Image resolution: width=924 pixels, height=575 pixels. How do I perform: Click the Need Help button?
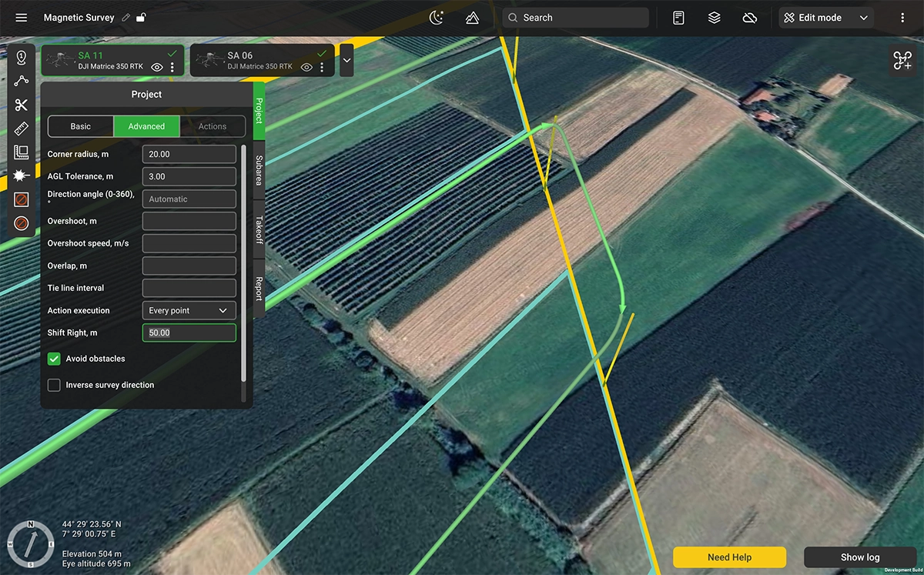click(729, 557)
